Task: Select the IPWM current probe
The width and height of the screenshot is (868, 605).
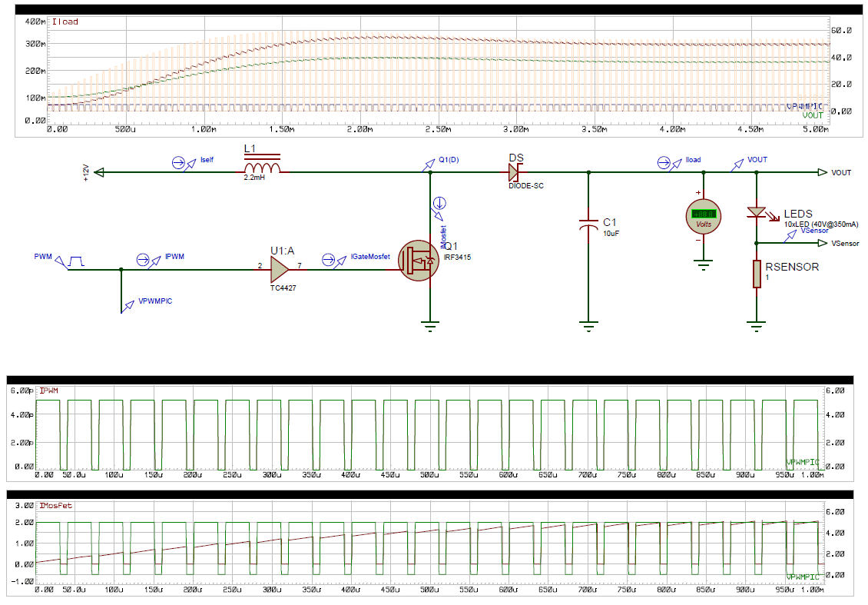Action: pyautogui.click(x=148, y=260)
